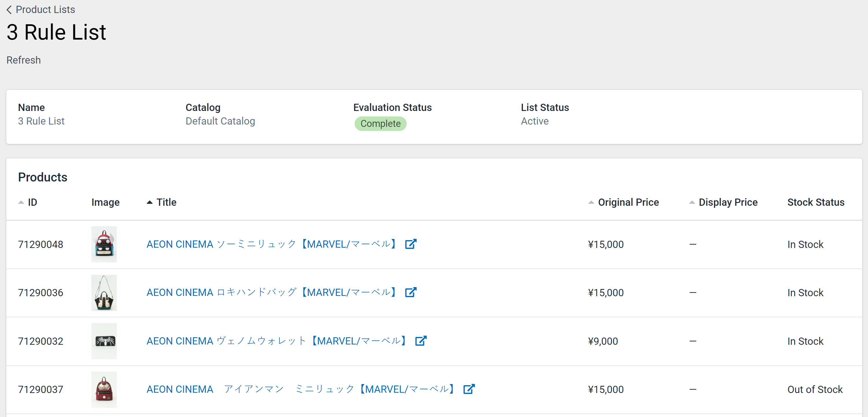Open external link icon for ヴェノムウォレット product
Image resolution: width=868 pixels, height=417 pixels.
421,340
